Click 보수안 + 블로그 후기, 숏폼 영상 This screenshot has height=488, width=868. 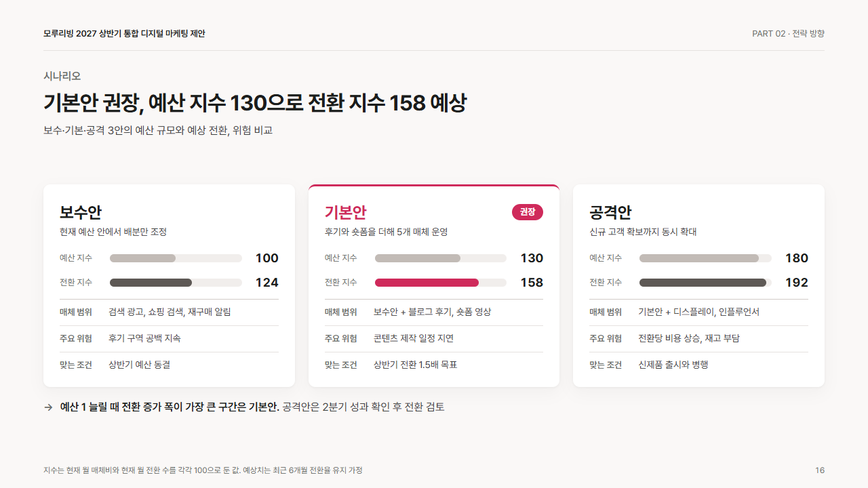(x=432, y=312)
